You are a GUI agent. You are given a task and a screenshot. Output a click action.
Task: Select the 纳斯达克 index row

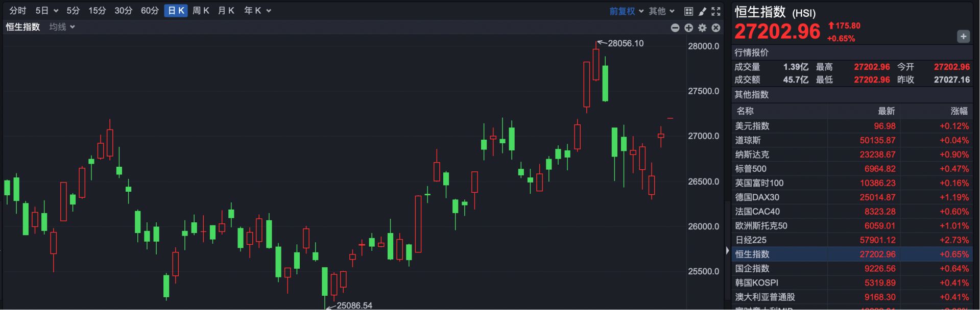(x=852, y=154)
